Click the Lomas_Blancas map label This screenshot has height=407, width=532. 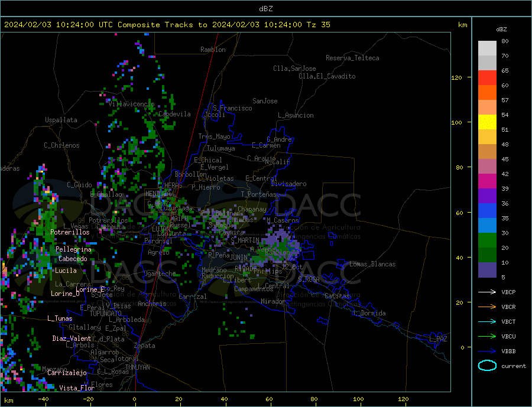click(x=372, y=264)
